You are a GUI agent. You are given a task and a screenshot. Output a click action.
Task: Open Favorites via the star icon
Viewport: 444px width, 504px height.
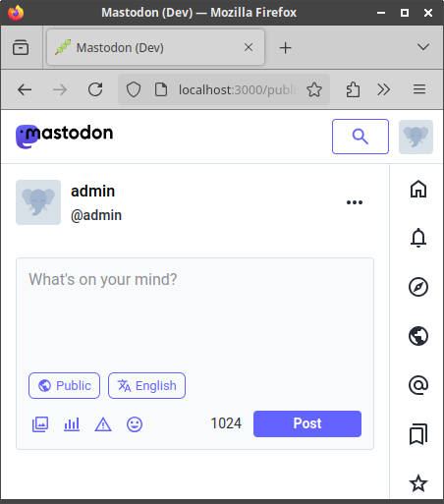[x=418, y=483]
